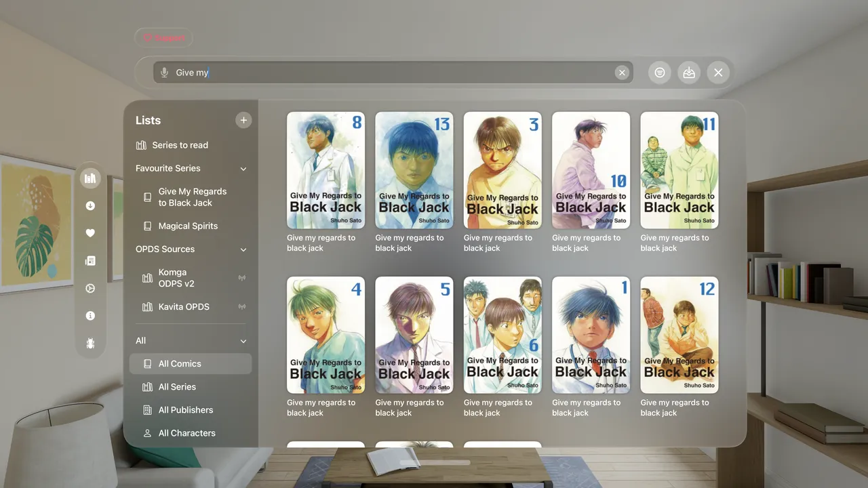Open the volume 6 Black Jack cover
The height and width of the screenshot is (488, 868).
502,335
